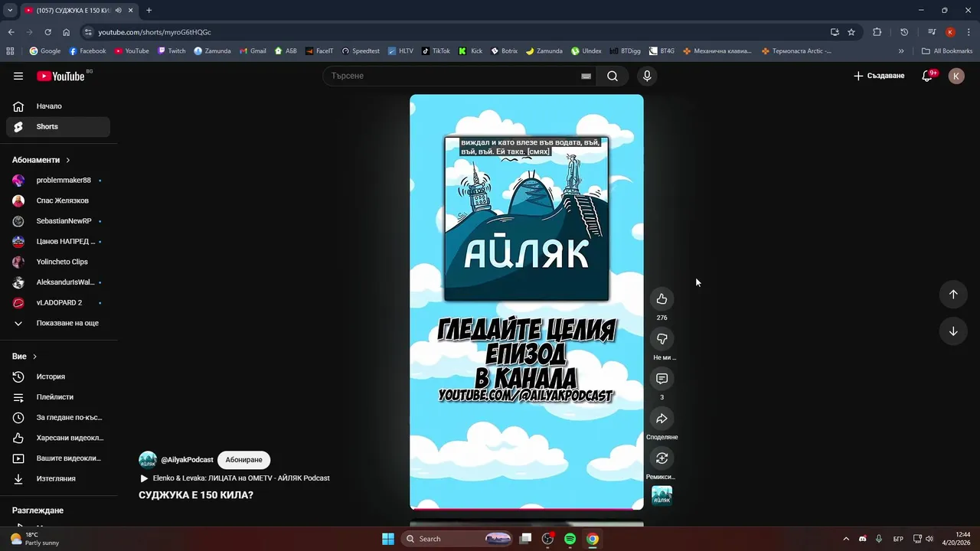Open the Chrome profile K avatar
Viewport: 980px width, 551px height.
tap(950, 32)
